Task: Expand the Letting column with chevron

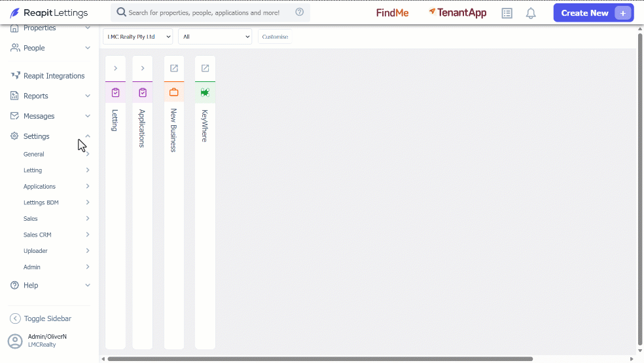Action: [x=115, y=68]
